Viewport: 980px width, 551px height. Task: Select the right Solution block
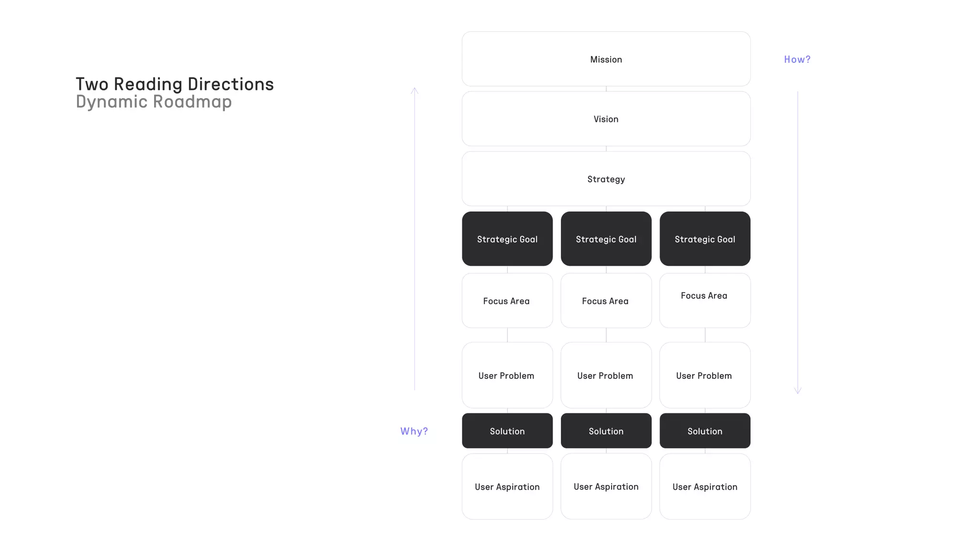tap(705, 431)
